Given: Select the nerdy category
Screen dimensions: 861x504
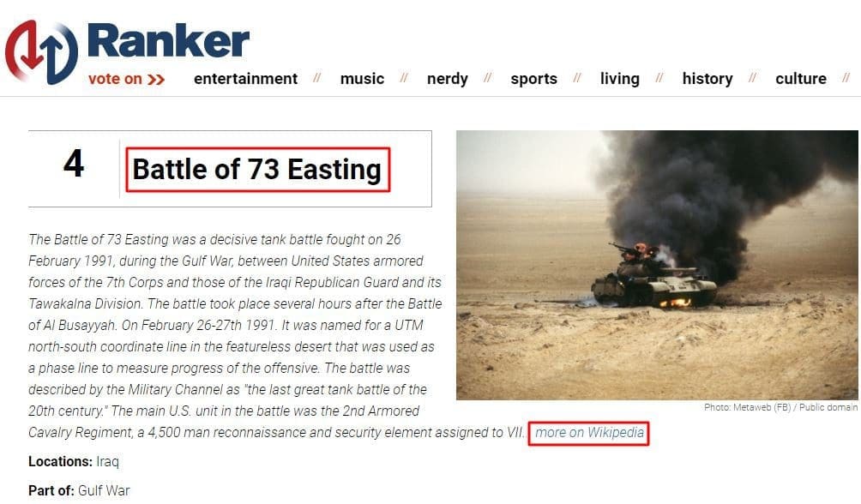Looking at the screenshot, I should [448, 79].
